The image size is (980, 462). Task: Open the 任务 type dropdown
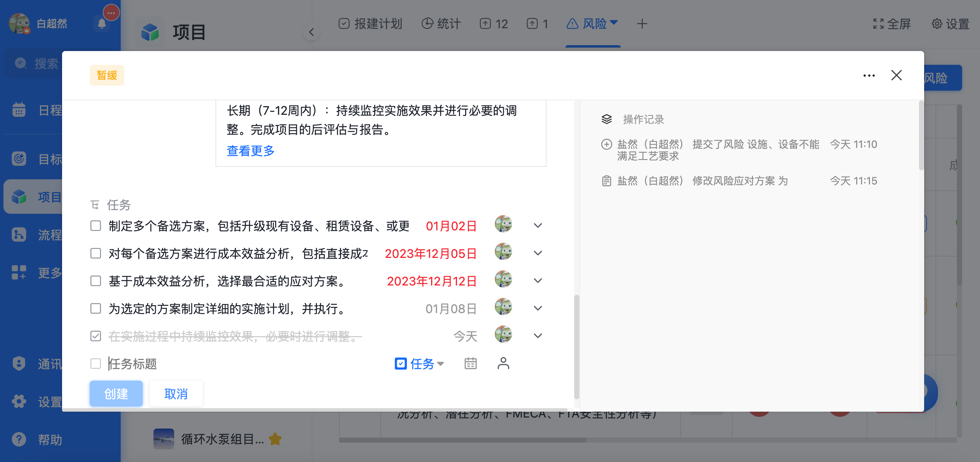420,364
